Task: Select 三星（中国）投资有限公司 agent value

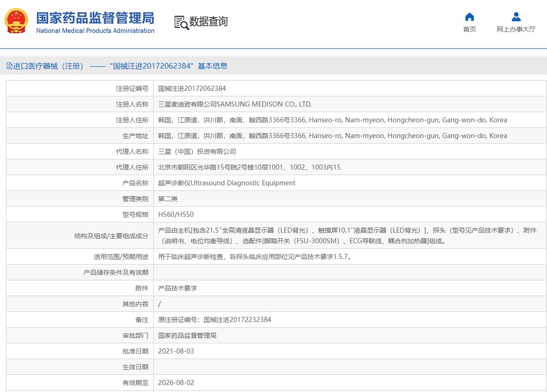Action: 197,152
